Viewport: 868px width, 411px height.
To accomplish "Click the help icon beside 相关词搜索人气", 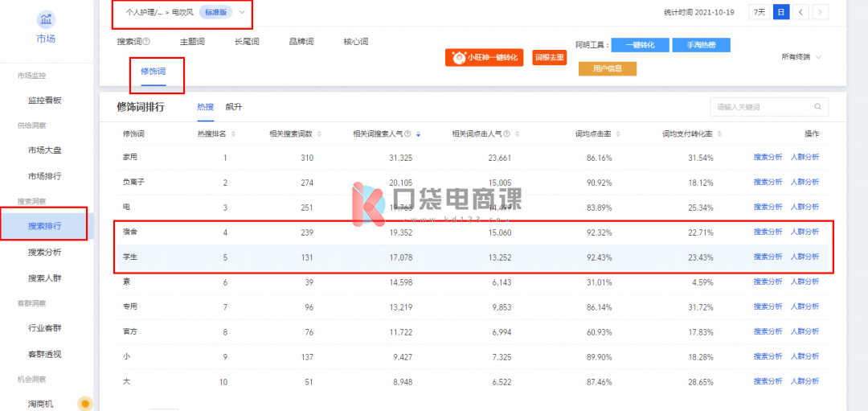I will click(408, 134).
